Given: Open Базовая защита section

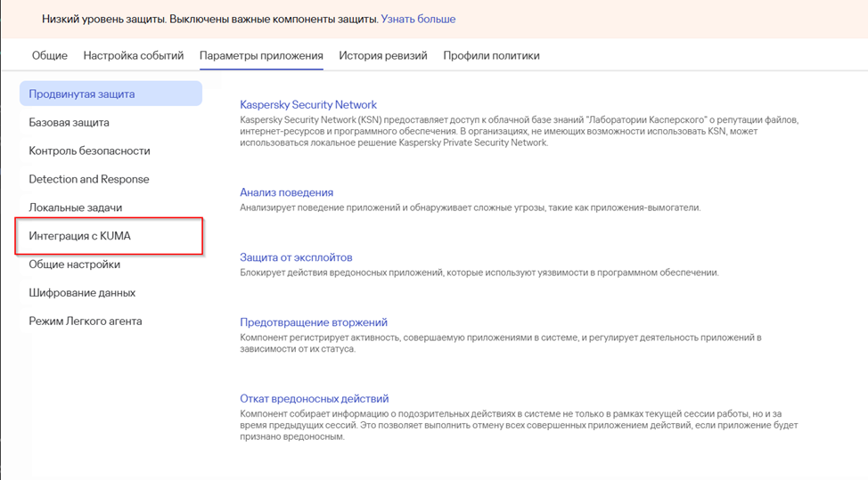Looking at the screenshot, I should click(69, 122).
